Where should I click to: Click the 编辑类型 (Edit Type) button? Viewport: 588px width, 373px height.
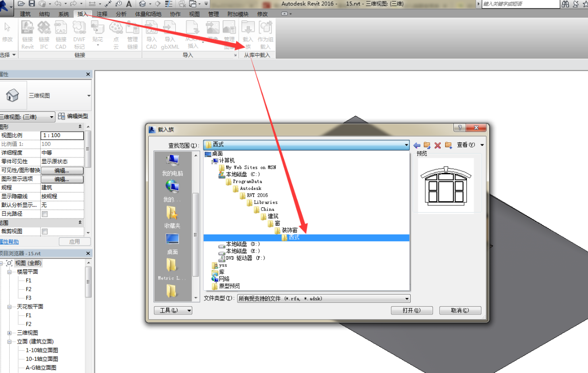[x=73, y=116]
